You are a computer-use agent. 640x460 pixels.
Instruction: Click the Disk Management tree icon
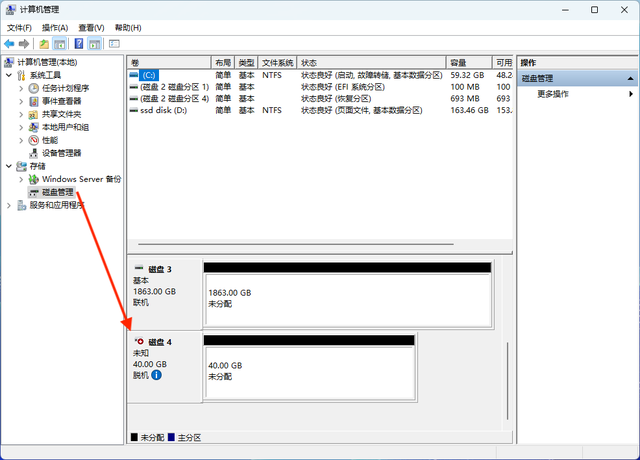coord(33,192)
